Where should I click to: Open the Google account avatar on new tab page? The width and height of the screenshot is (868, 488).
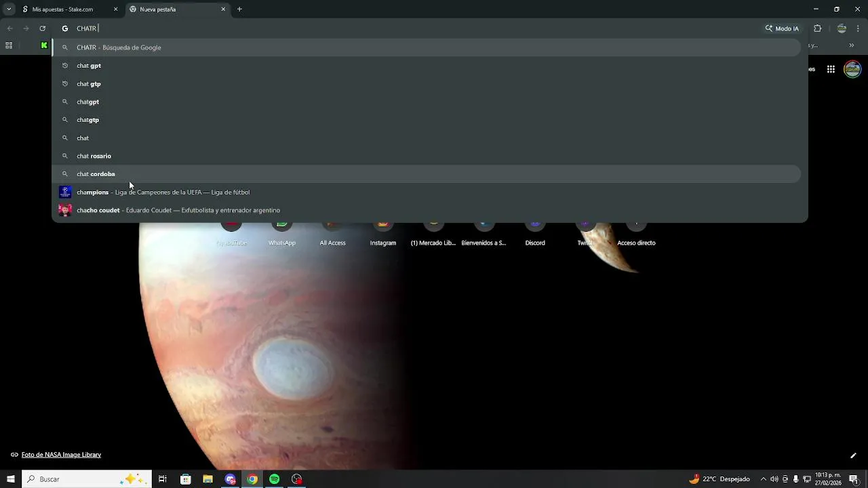[852, 69]
